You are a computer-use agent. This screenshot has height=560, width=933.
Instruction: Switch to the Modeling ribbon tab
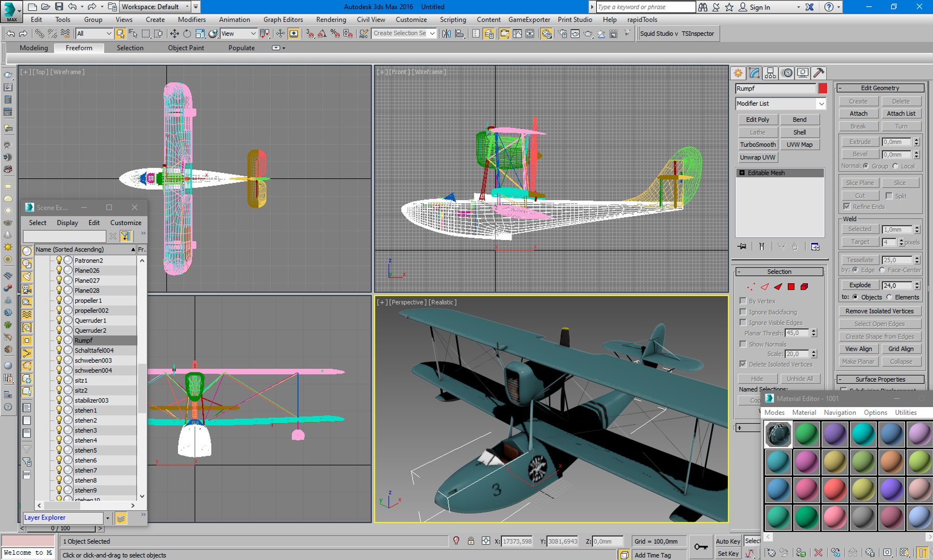(34, 48)
